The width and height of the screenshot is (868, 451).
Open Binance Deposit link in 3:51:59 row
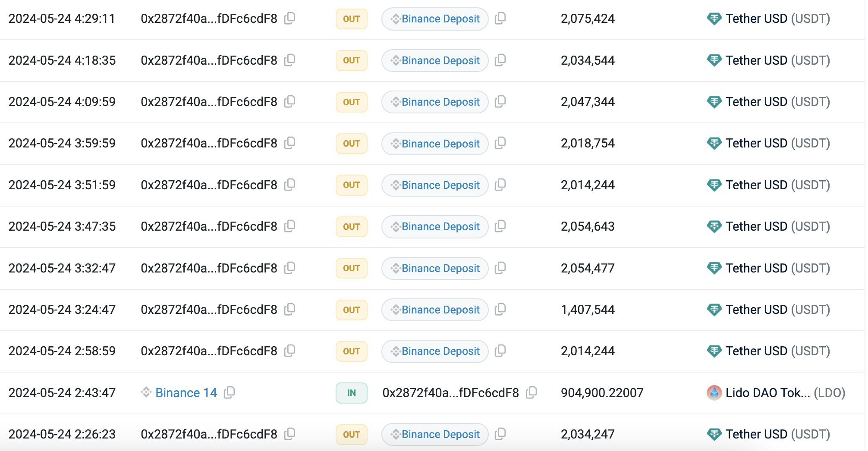(435, 185)
